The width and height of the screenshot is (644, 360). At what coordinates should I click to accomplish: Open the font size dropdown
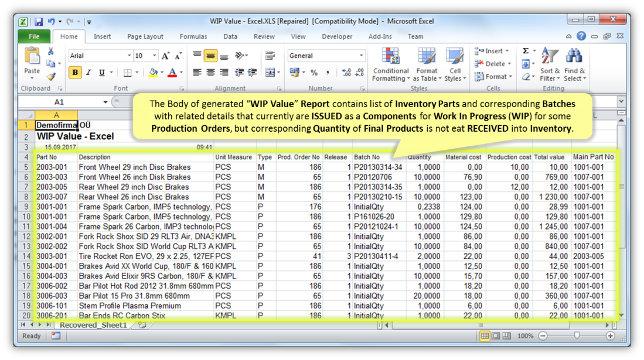point(155,56)
